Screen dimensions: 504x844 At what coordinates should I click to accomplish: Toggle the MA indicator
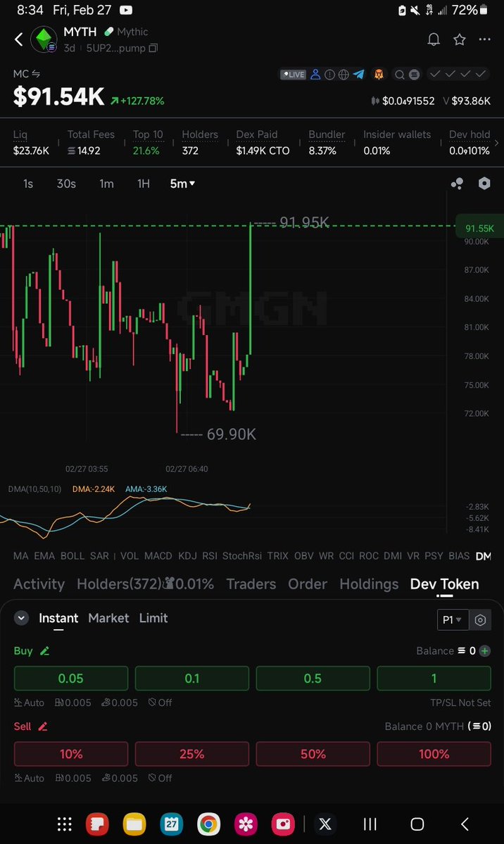21,556
